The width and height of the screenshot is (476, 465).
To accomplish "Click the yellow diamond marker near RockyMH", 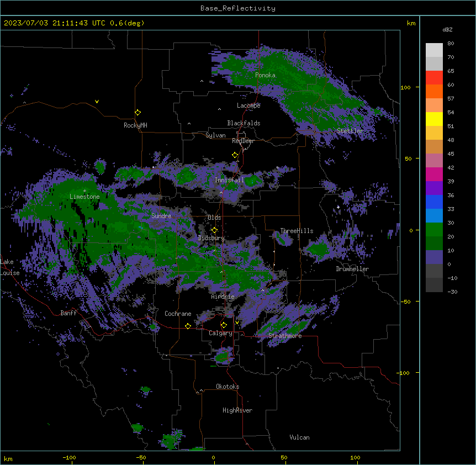I will click(x=138, y=113).
